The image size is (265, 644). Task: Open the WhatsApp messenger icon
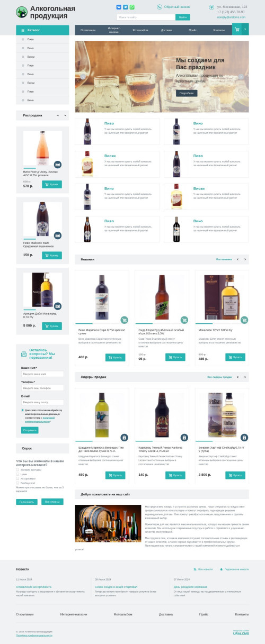(x=132, y=7)
